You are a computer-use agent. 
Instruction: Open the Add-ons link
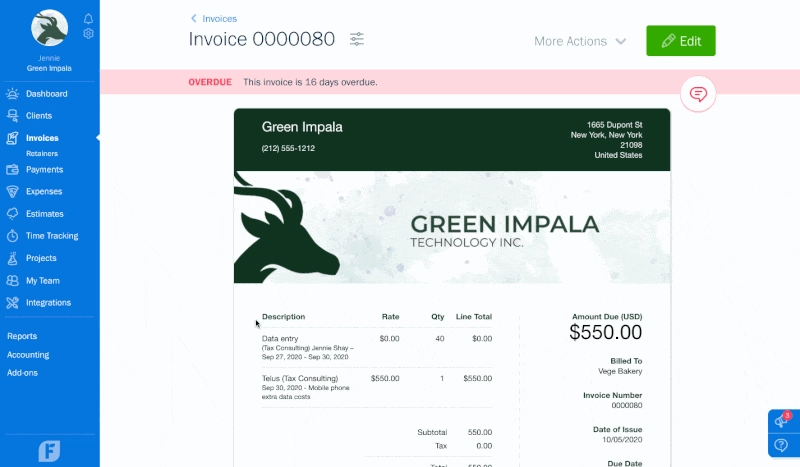point(22,373)
